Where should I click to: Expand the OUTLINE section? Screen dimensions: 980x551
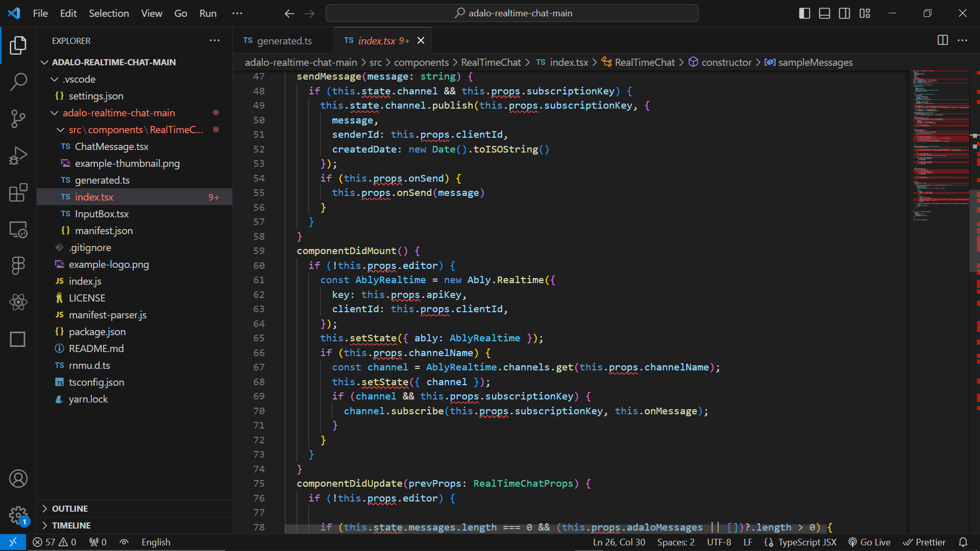point(70,509)
